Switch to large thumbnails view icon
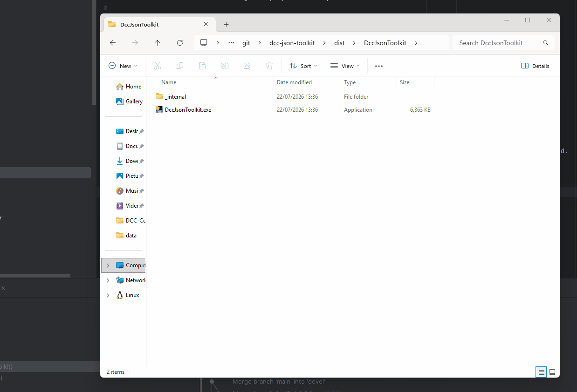Viewport: 577px width, 392px height. coord(552,372)
